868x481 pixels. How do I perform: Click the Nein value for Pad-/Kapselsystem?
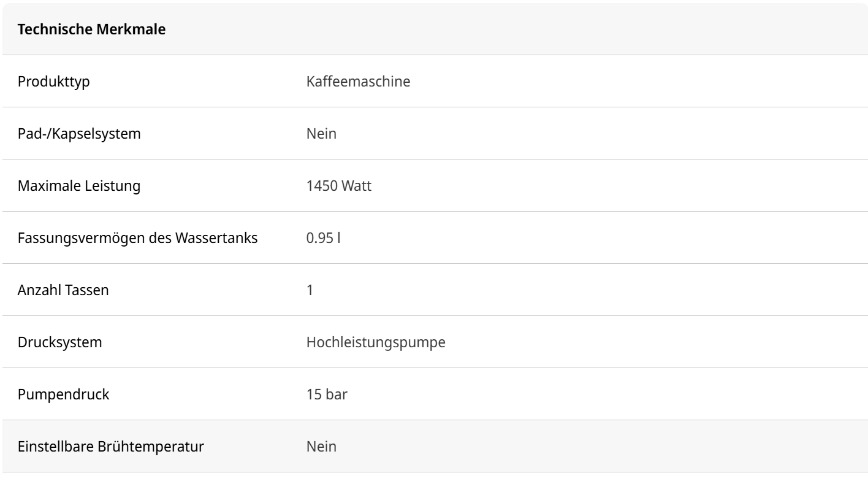click(x=321, y=133)
